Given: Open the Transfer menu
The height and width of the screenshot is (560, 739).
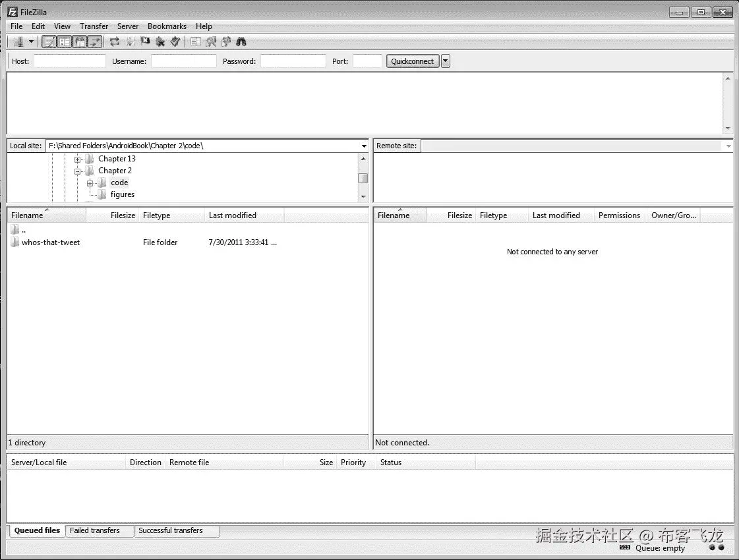Looking at the screenshot, I should [94, 26].
